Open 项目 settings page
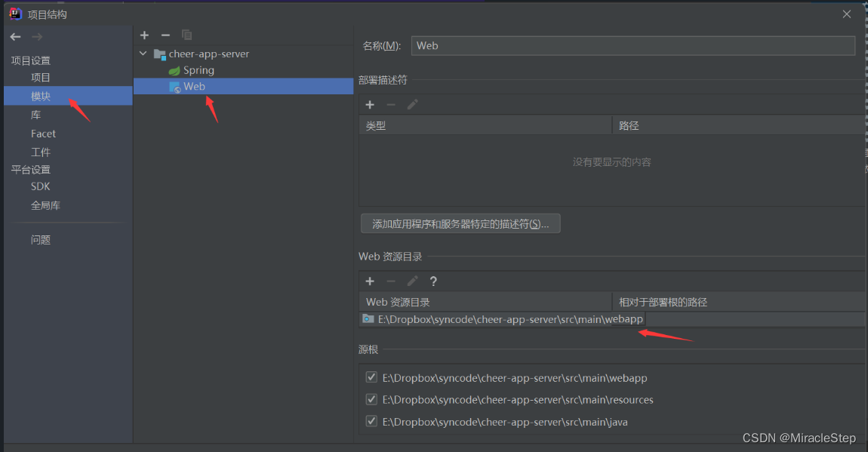 [x=41, y=78]
